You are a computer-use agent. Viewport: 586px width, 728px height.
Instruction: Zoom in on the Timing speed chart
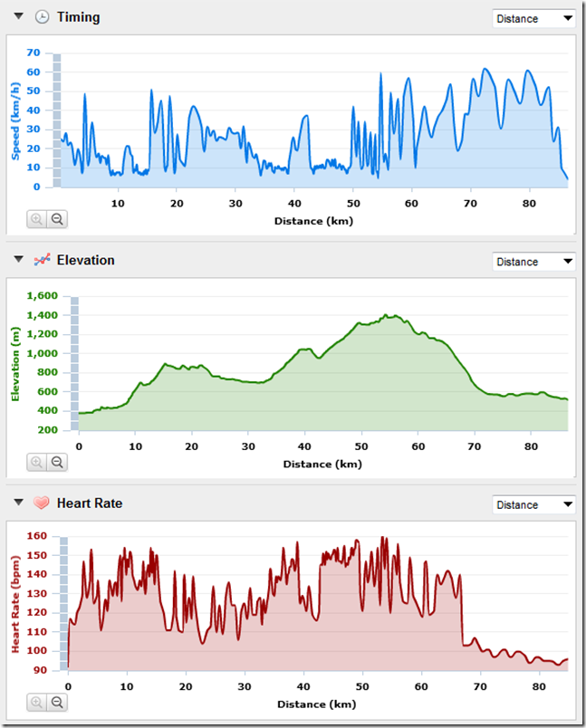click(x=37, y=219)
